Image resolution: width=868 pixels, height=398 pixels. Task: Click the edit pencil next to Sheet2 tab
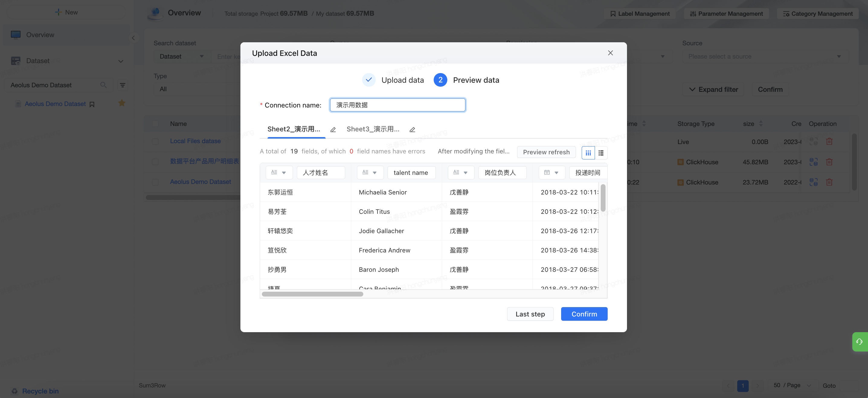point(333,130)
